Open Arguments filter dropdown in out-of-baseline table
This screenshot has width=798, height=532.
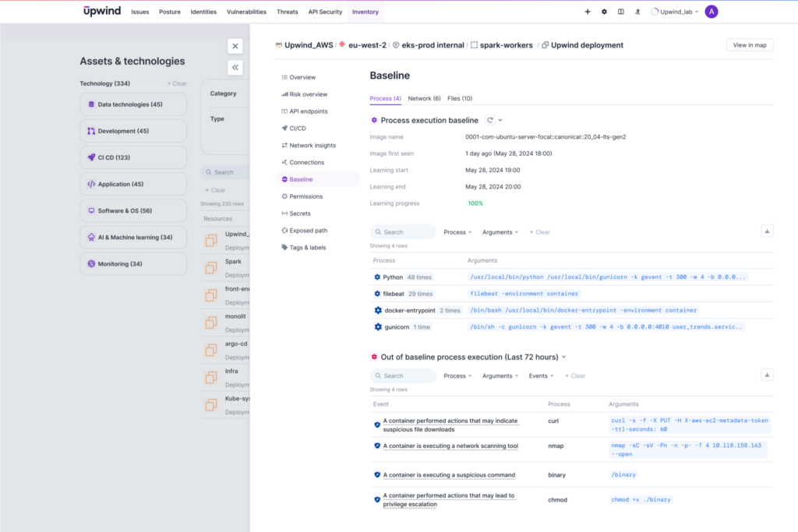[x=500, y=376]
